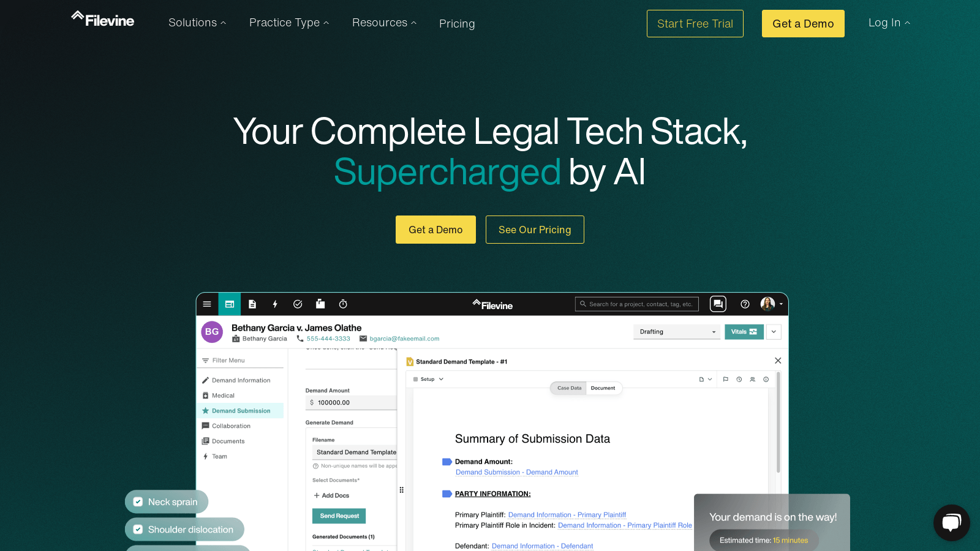
Task: Open Demand Submission - Demand Amount link
Action: point(517,472)
